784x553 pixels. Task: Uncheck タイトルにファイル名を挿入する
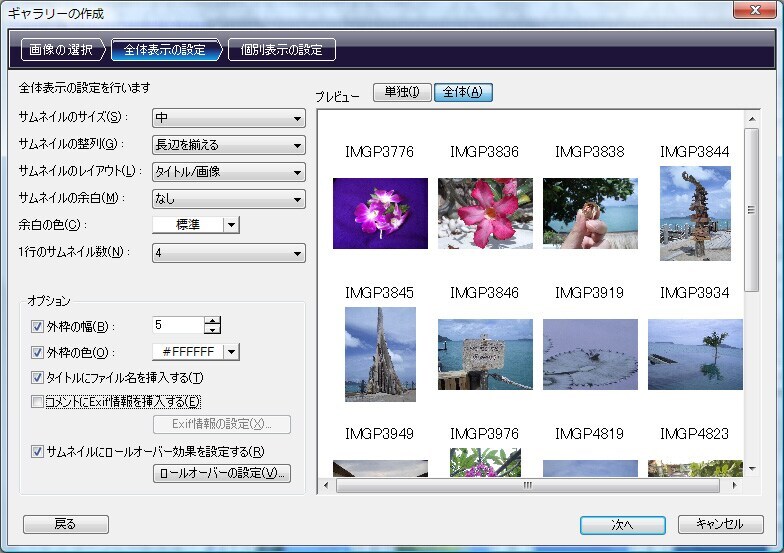37,377
